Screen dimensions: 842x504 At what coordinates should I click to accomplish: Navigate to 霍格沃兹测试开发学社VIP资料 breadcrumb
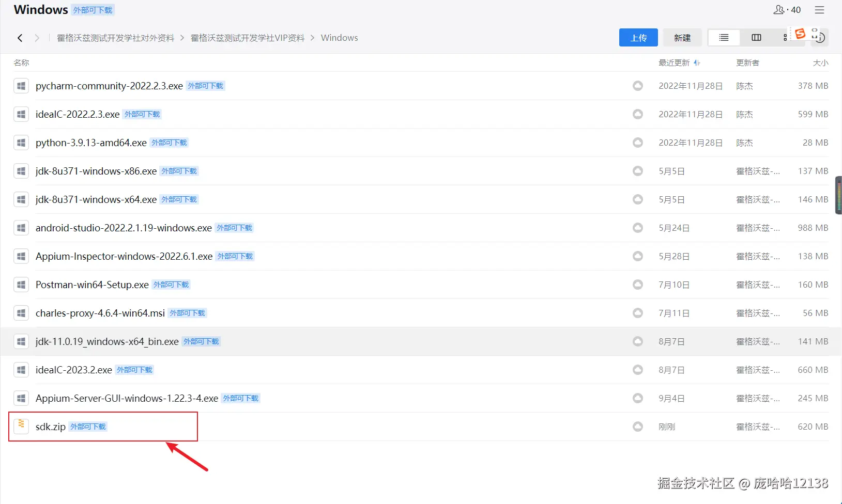247,37
